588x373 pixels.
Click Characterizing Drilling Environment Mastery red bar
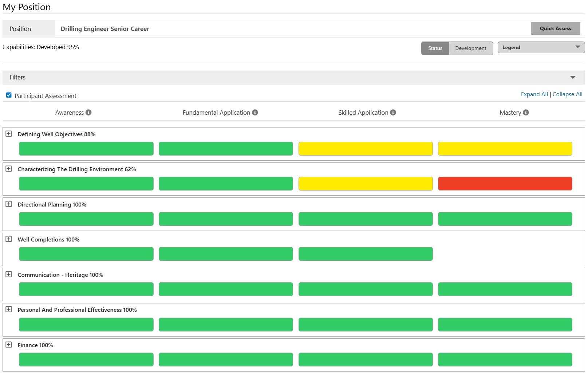tap(505, 184)
